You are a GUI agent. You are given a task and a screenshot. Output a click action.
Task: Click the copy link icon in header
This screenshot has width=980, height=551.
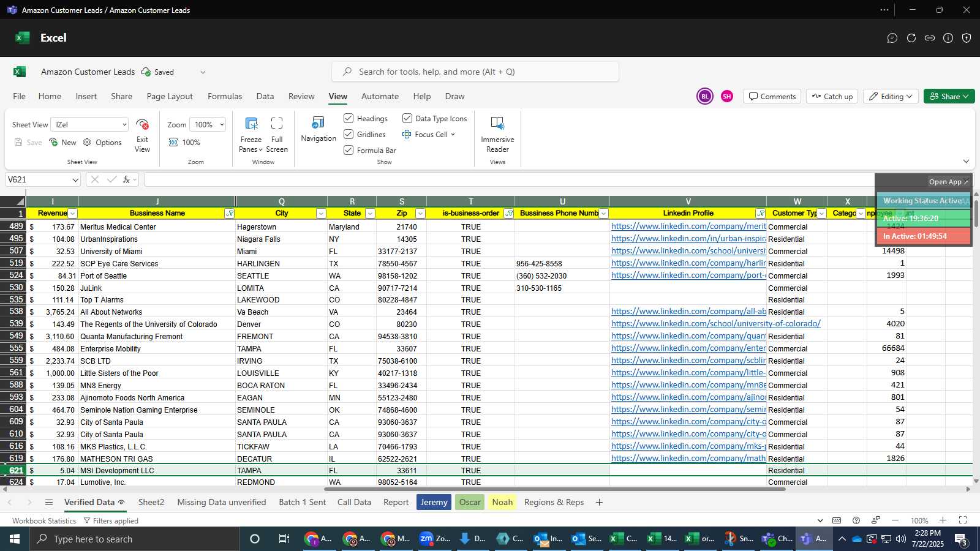930,38
